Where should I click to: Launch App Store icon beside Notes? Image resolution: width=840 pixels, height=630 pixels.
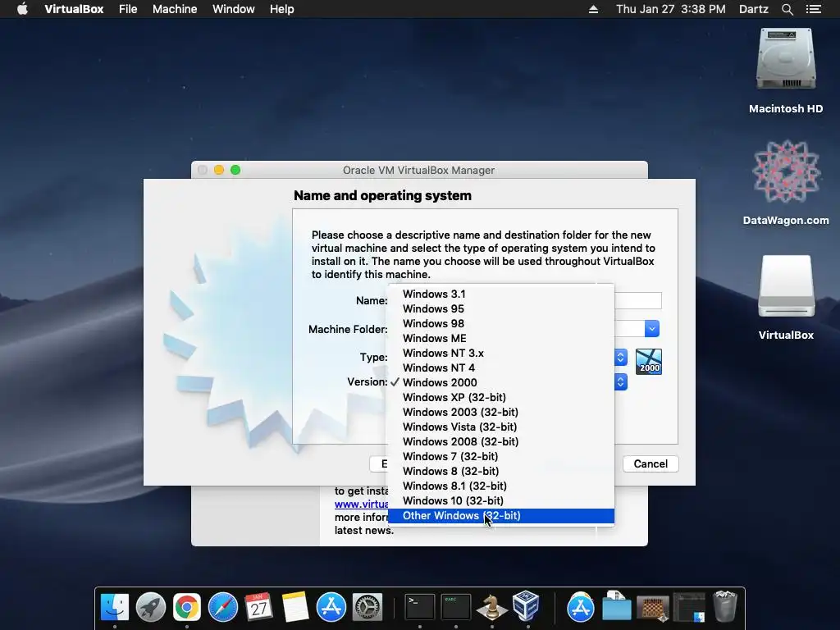331,607
